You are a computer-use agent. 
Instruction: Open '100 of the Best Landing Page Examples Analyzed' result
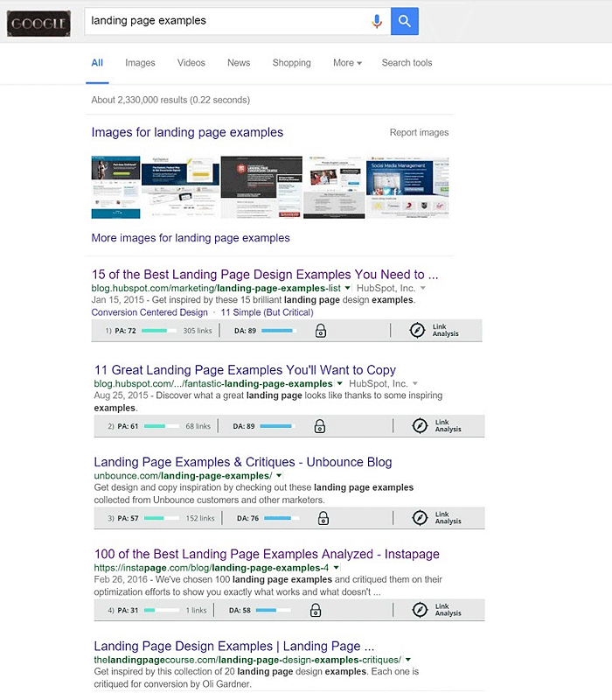coord(267,554)
